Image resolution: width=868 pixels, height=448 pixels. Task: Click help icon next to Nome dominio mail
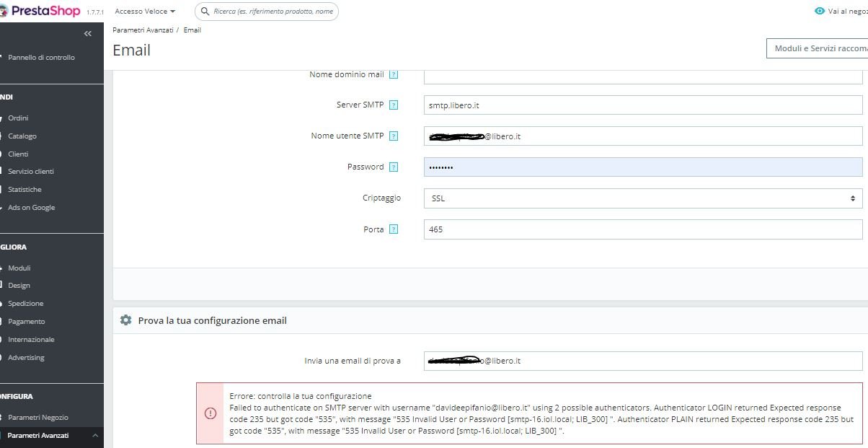(x=394, y=74)
